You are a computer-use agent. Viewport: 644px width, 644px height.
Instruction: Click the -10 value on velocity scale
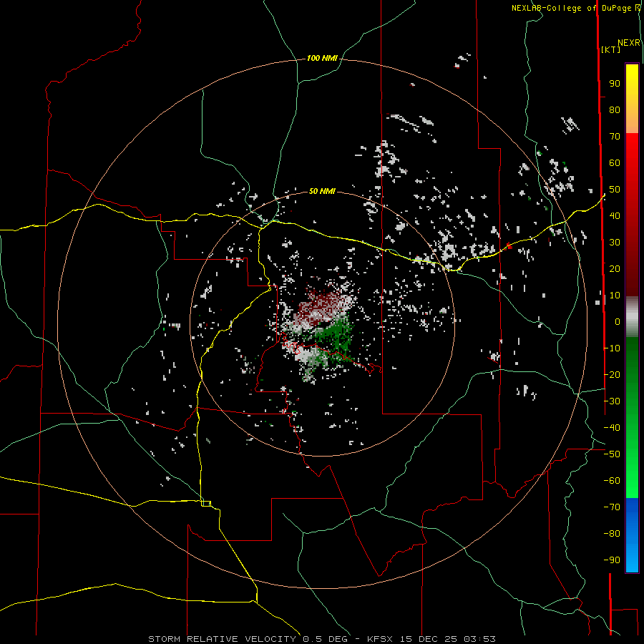coord(612,348)
